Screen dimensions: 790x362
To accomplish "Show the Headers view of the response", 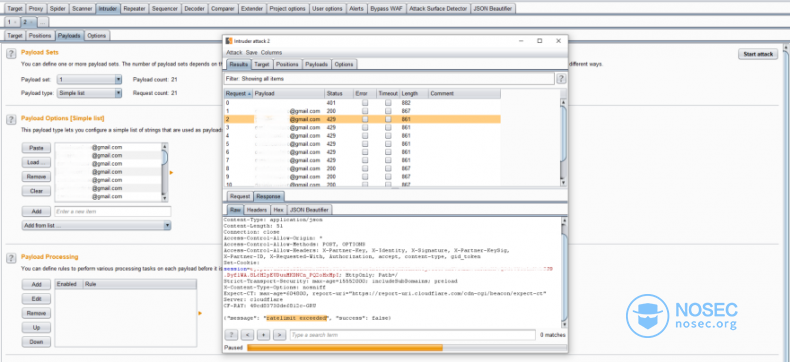I will pos(257,209).
